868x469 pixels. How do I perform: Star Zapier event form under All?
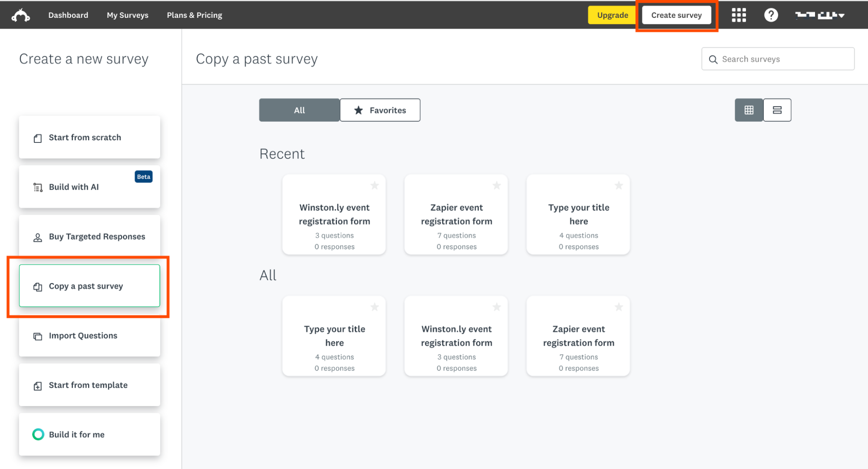[x=619, y=307]
